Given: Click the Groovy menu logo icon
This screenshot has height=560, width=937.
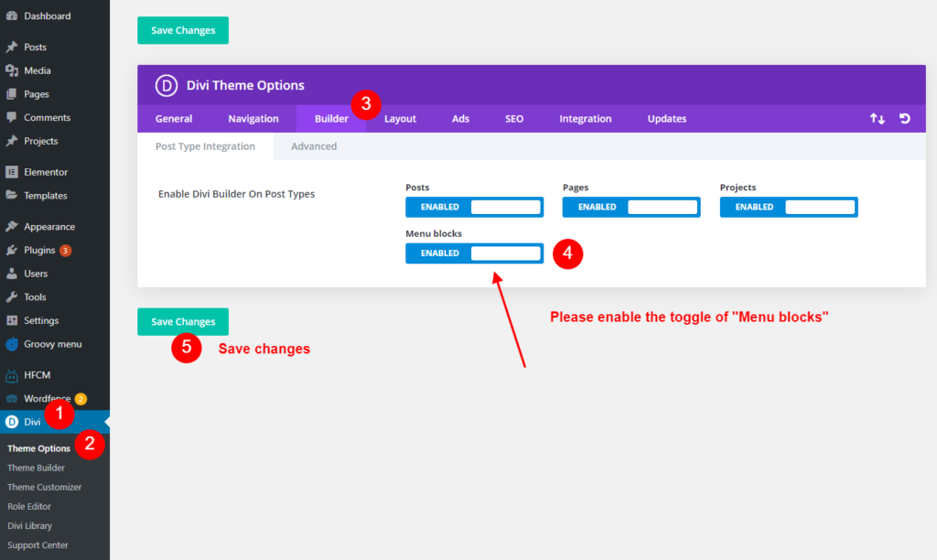Looking at the screenshot, I should (11, 344).
